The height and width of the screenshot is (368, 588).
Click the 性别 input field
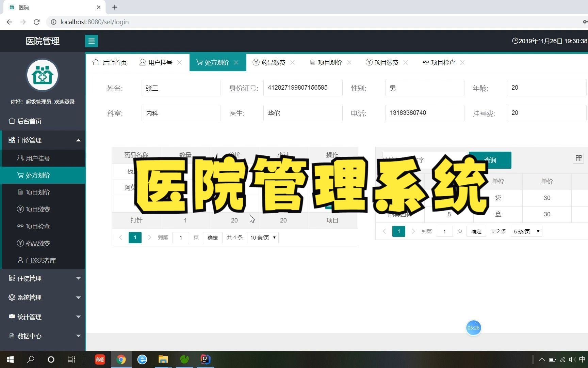[x=425, y=88]
